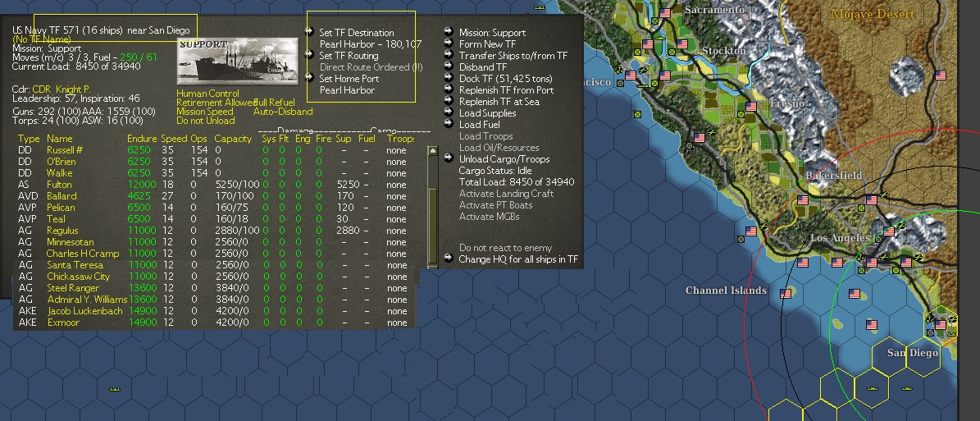980x421 pixels.
Task: Click Mission: Support in left info panel
Action: pos(46,48)
